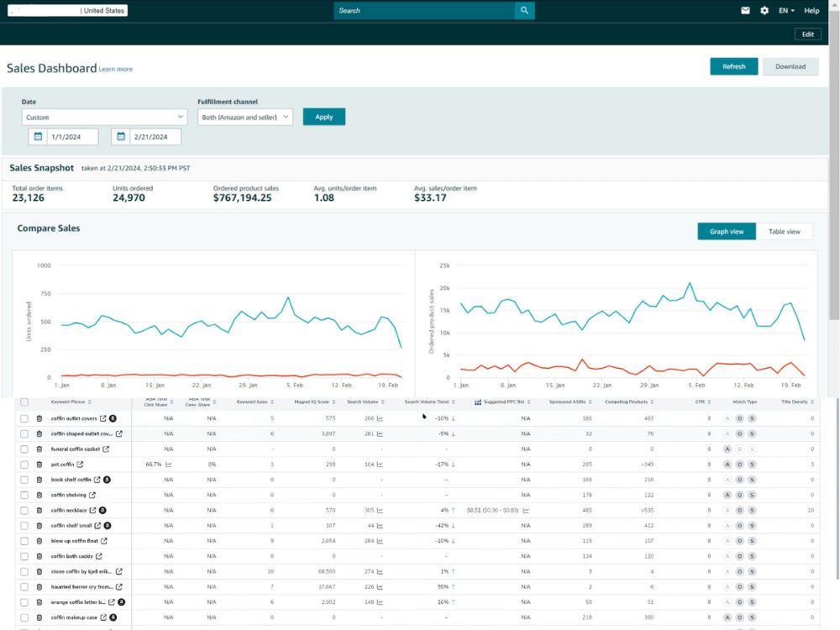Check the book shelf coffin checkbox
Image resolution: width=840 pixels, height=630 pixels.
point(24,480)
